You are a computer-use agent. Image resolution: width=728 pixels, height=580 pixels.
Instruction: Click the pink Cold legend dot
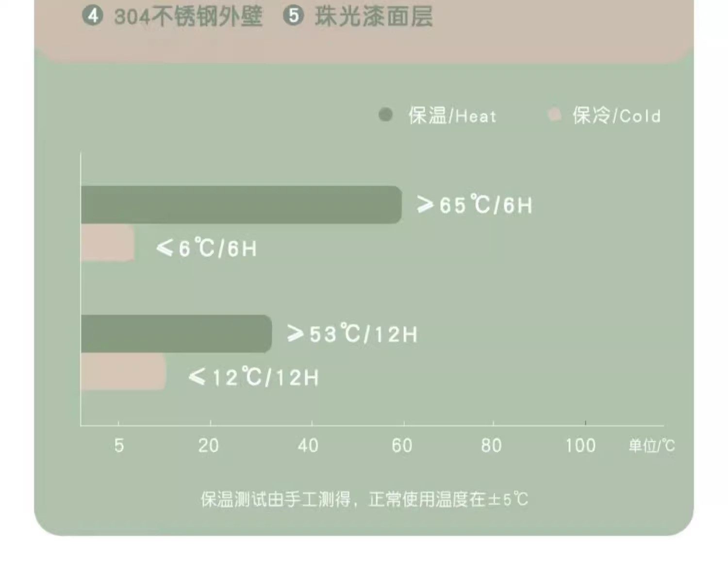click(x=554, y=115)
